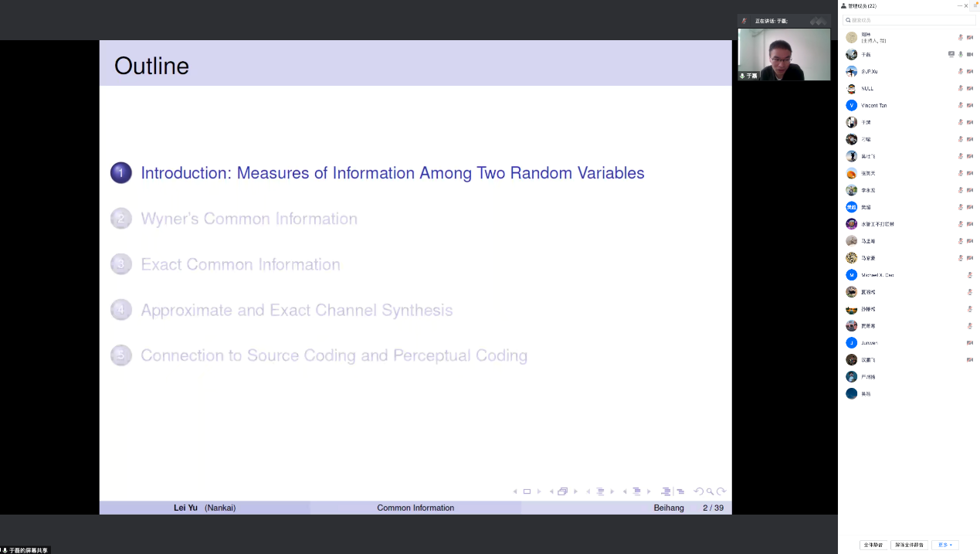Jump to Wyner's Common Information section
Viewport: 980px width, 554px height.
pyautogui.click(x=249, y=219)
